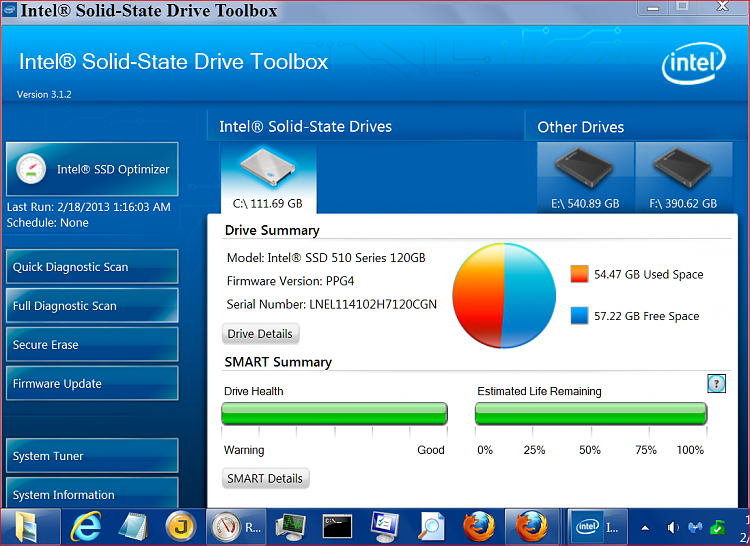Click the 57.22 GB Free Space label
The height and width of the screenshot is (546, 750).
[647, 316]
